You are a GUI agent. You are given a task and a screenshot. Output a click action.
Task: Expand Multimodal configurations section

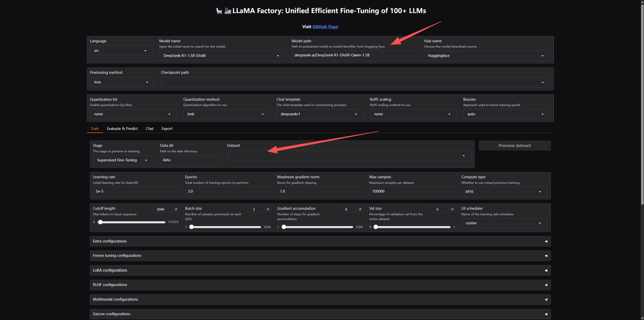[x=320, y=299]
